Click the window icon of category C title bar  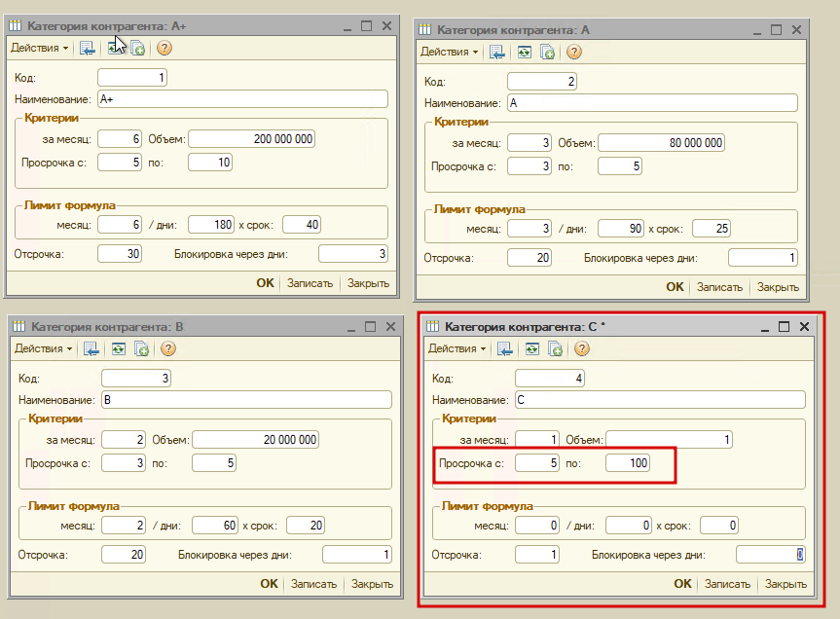432,326
